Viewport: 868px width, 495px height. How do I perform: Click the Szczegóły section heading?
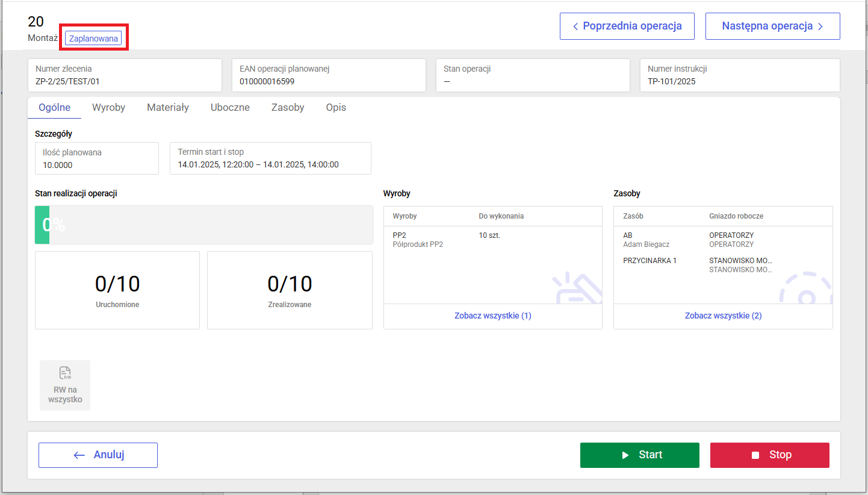click(54, 134)
